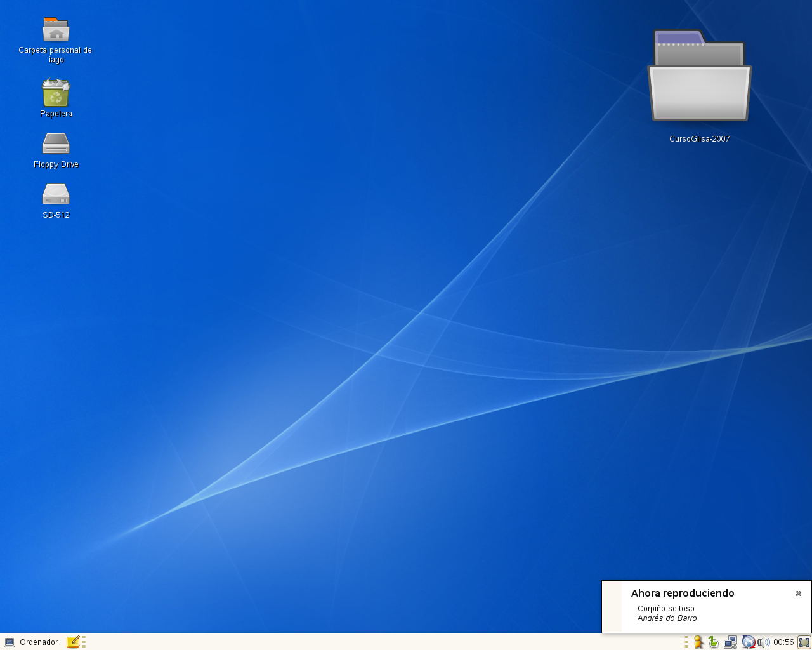
Task: Click the Ahora reproduciendo notification title
Action: (x=683, y=594)
